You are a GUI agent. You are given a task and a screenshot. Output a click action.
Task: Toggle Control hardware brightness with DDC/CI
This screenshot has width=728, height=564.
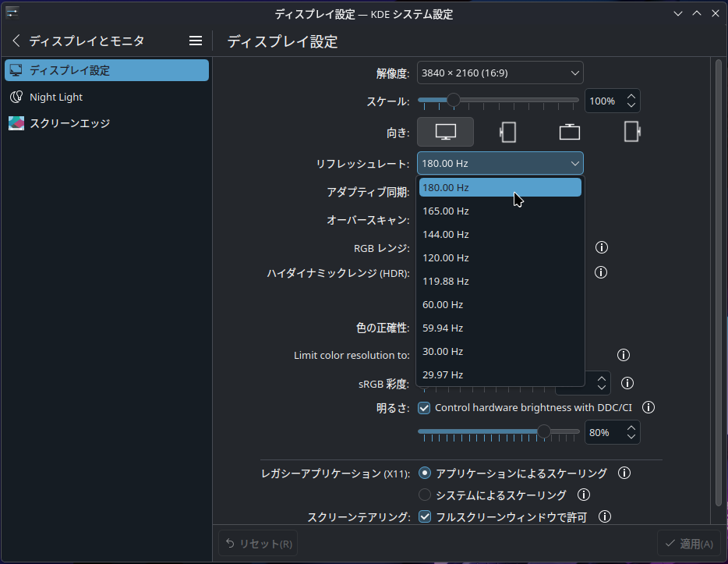pyautogui.click(x=423, y=406)
